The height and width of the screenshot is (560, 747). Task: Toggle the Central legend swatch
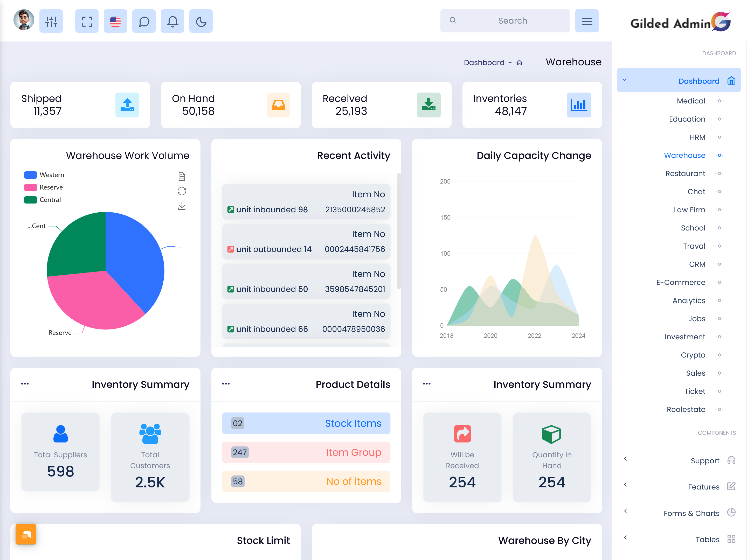[30, 200]
